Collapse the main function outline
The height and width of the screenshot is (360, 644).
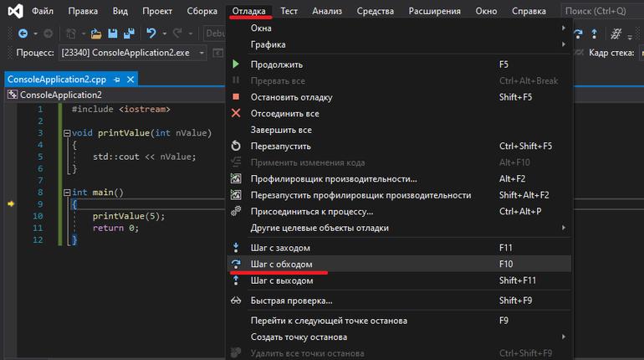[67, 193]
